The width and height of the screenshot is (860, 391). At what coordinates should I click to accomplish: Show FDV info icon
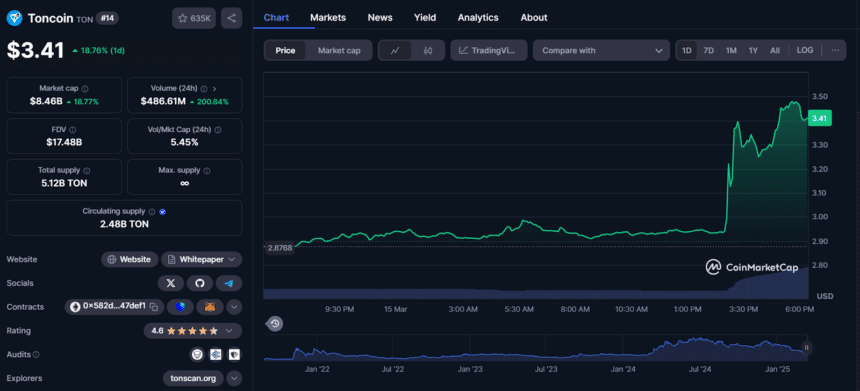tap(73, 130)
